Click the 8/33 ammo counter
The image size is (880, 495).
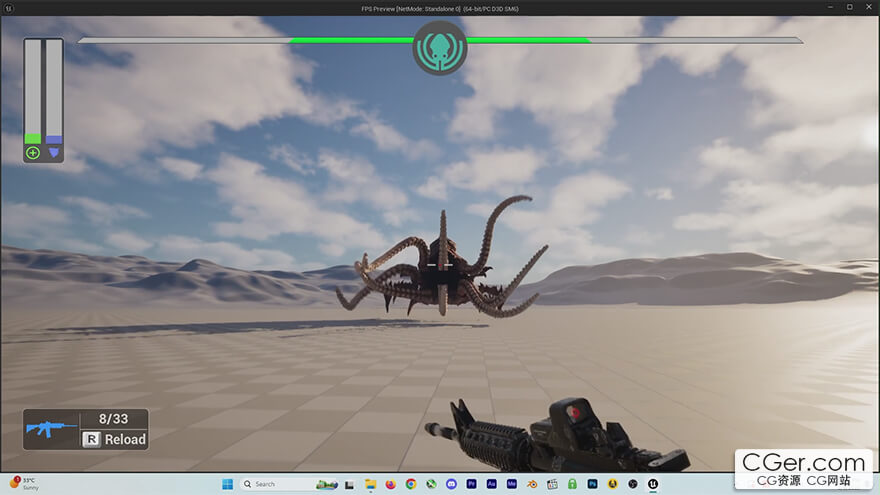click(x=112, y=420)
